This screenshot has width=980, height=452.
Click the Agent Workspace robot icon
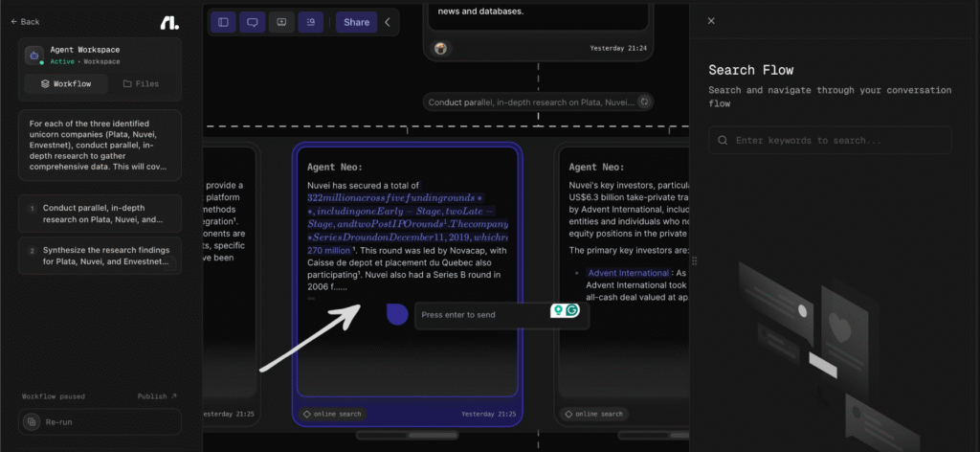click(33, 55)
